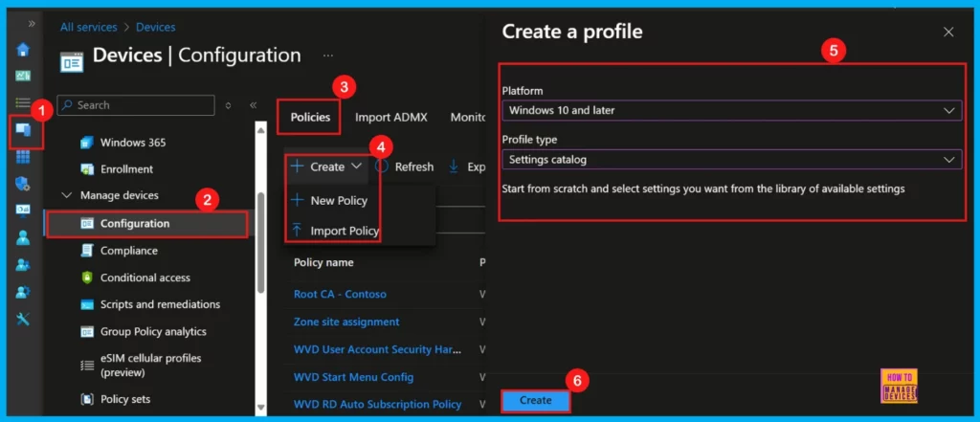
Task: Click the sort arrows beside Search
Action: pyautogui.click(x=228, y=105)
